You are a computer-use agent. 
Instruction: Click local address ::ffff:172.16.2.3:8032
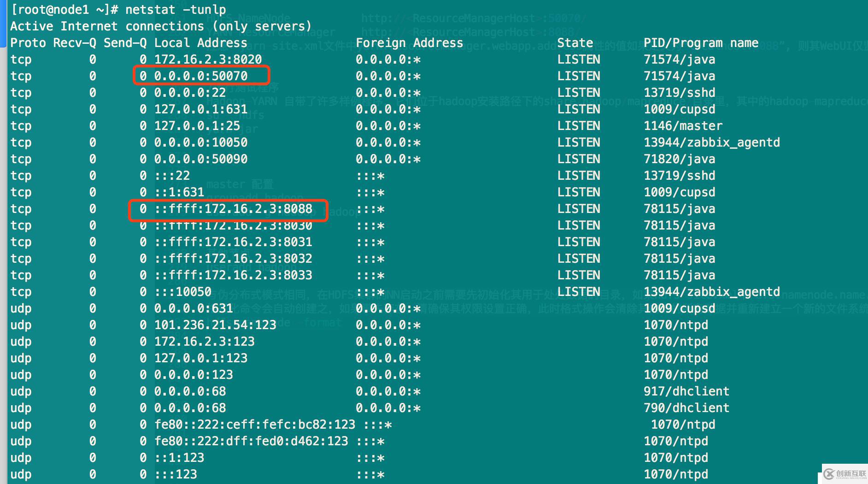tap(233, 259)
